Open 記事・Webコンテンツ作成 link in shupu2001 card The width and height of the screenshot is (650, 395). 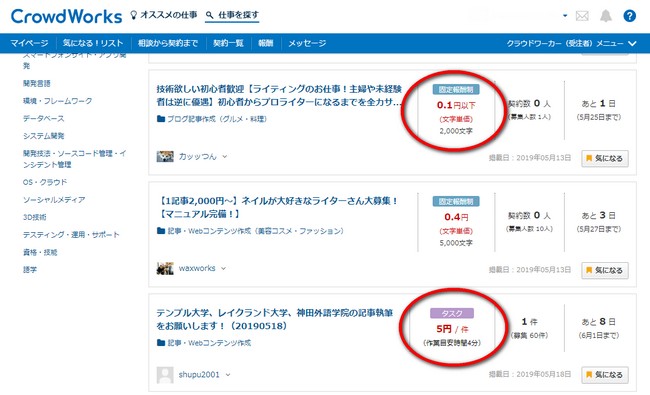tap(209, 343)
